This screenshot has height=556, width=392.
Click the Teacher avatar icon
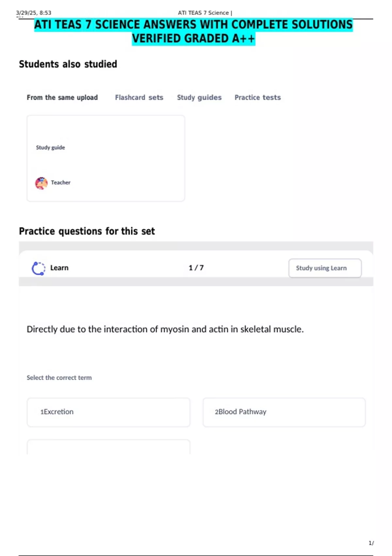coord(41,183)
